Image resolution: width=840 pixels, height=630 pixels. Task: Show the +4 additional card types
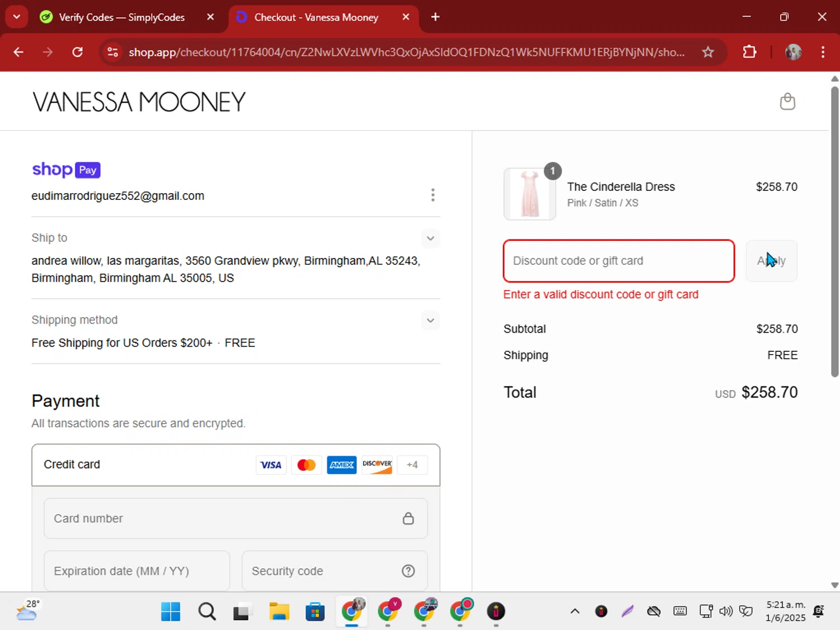[x=412, y=465]
